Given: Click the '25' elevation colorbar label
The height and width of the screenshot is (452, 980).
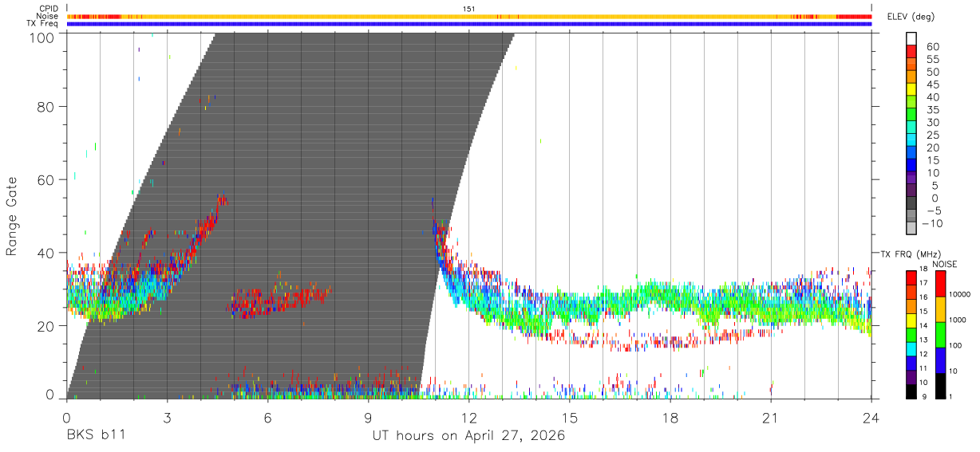Looking at the screenshot, I should pyautogui.click(x=932, y=136).
